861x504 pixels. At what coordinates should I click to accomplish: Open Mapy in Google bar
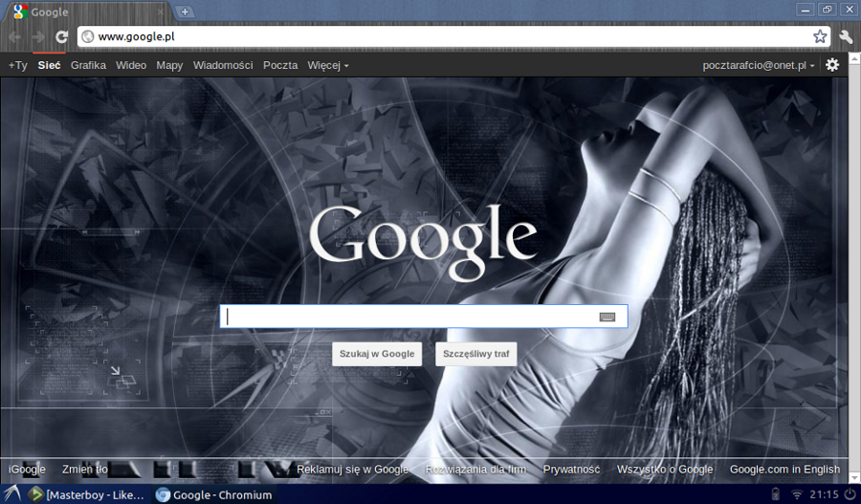[x=169, y=65]
